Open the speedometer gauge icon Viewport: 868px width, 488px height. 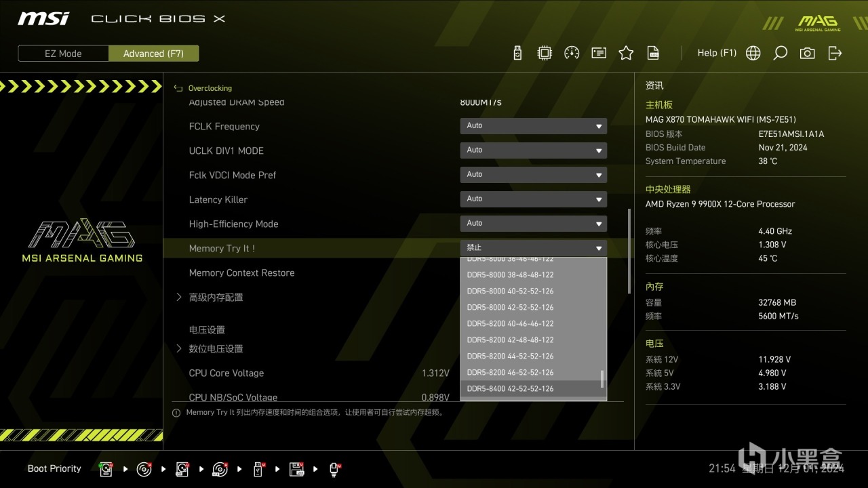pos(572,53)
